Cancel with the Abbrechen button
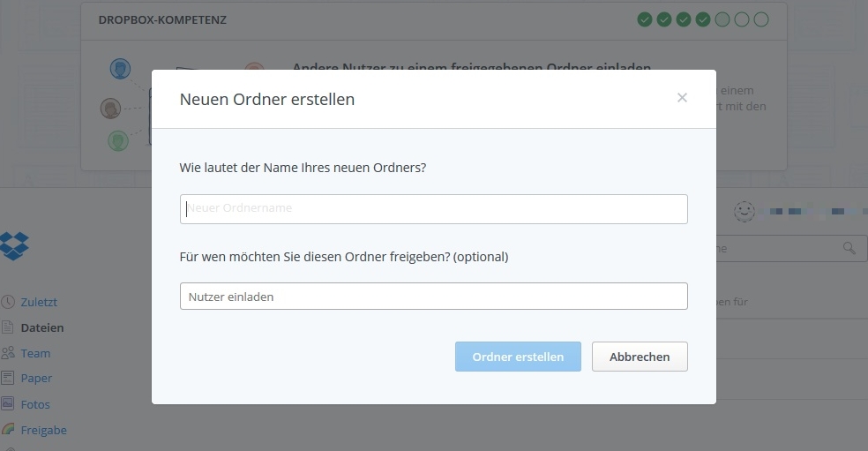 640,357
